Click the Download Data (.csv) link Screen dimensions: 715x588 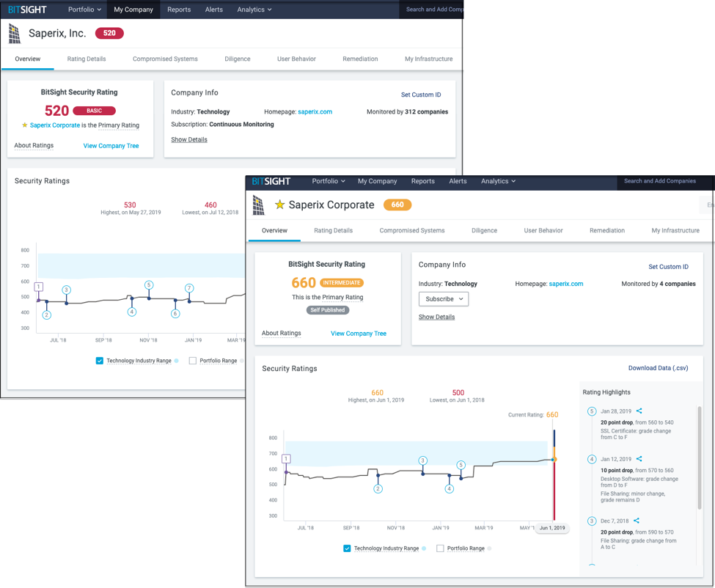(658, 368)
